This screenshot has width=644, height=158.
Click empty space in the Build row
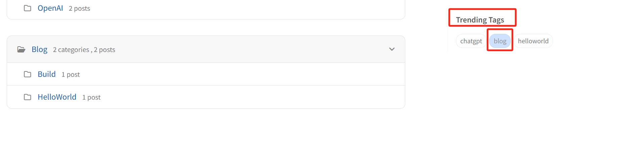[235, 74]
